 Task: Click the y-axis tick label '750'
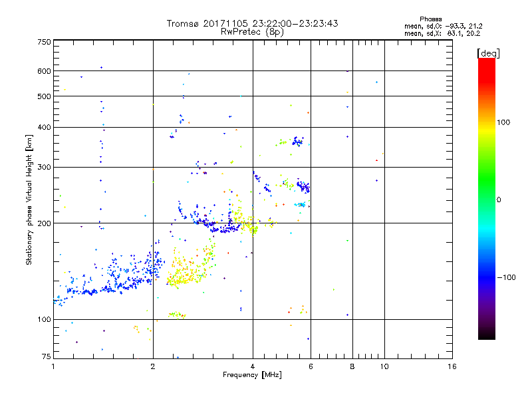44,42
